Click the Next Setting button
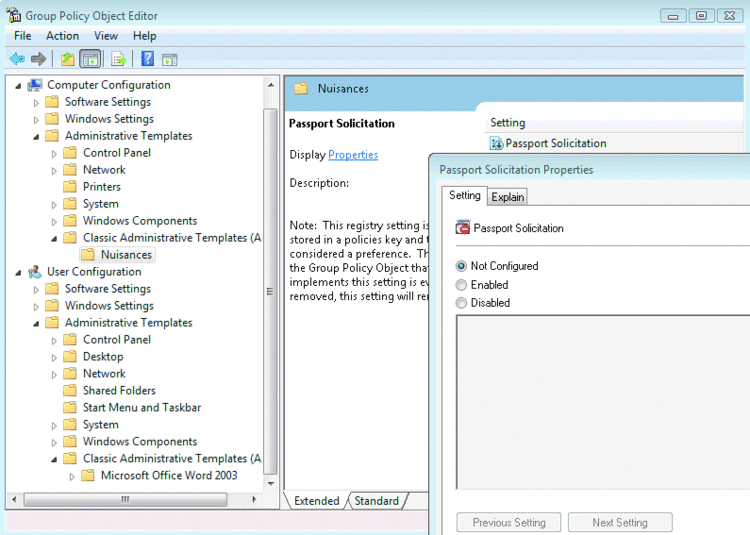The image size is (750, 535). point(620,522)
